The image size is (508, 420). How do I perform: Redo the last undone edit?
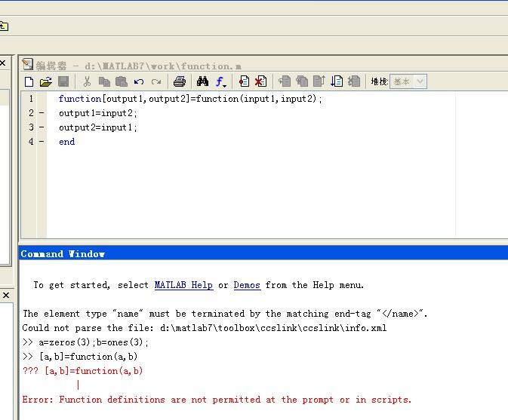(156, 82)
